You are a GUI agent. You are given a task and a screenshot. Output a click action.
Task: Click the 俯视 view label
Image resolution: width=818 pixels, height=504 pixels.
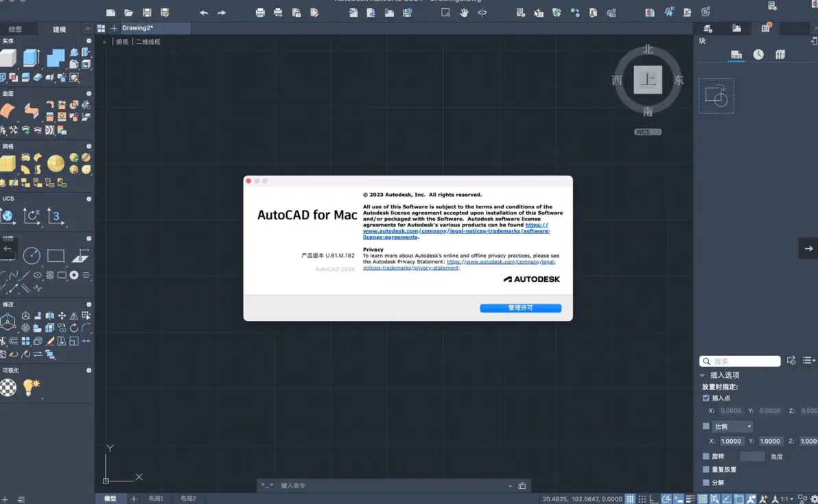[x=122, y=42]
